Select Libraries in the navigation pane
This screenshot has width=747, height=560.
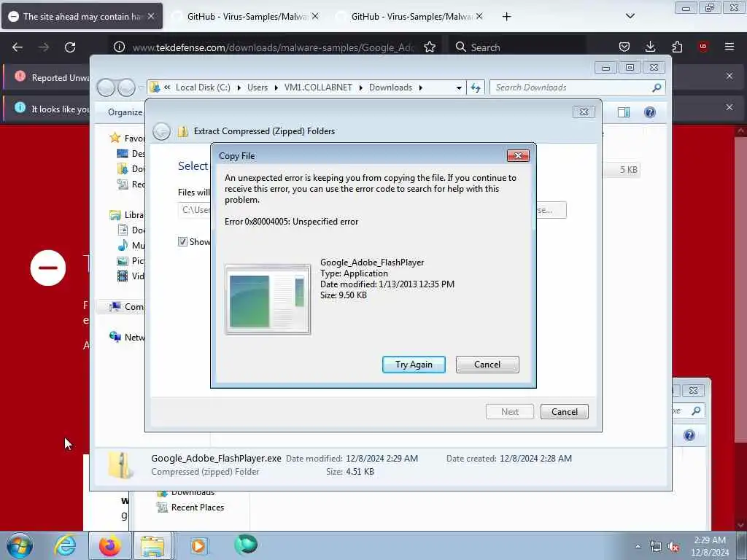click(x=127, y=215)
